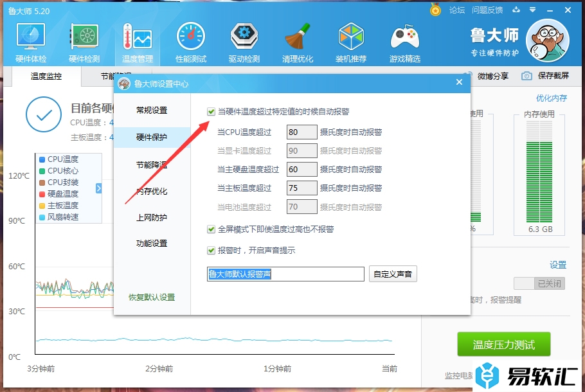Click the 微博分享 share link

pos(493,76)
